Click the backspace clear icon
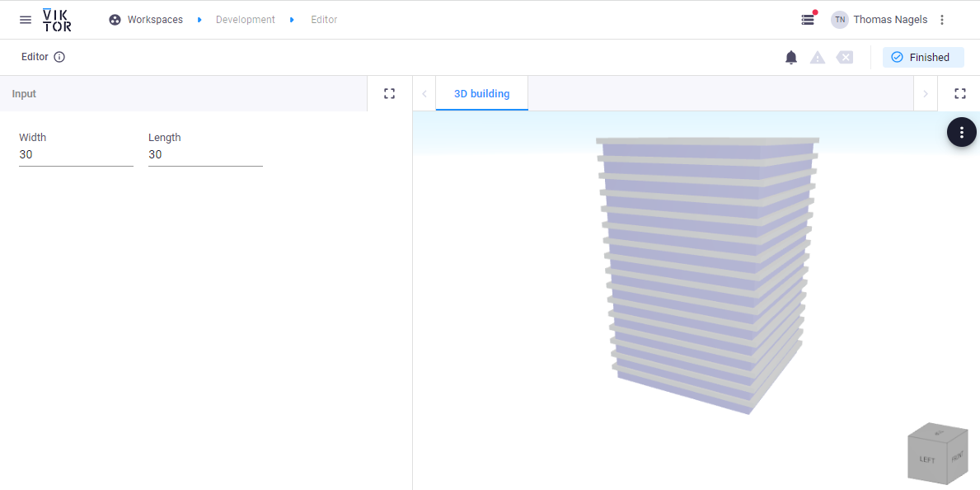This screenshot has width=980, height=490. (845, 57)
